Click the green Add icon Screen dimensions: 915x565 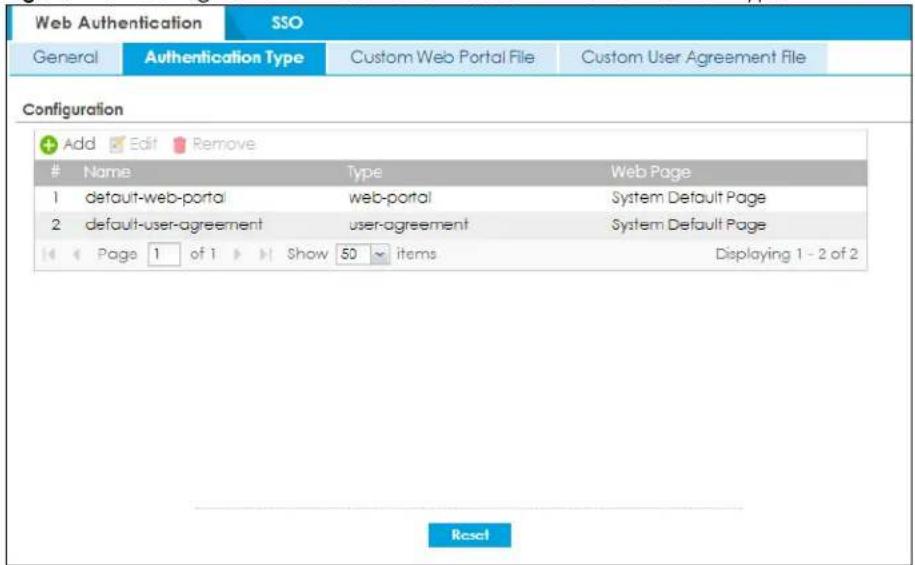[49, 145]
